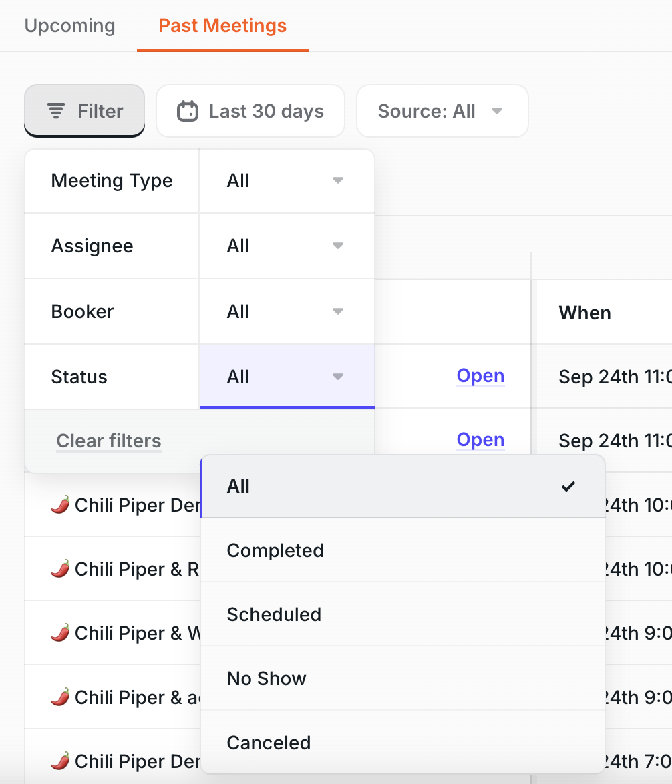This screenshot has width=672, height=784.
Task: Click the Clear filters link
Action: tap(108, 441)
